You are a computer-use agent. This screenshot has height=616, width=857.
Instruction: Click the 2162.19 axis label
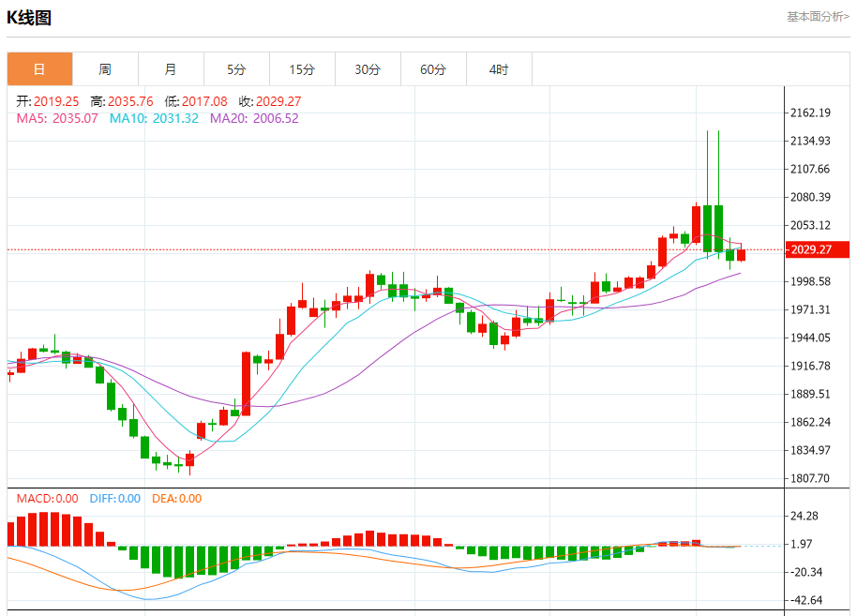point(810,113)
